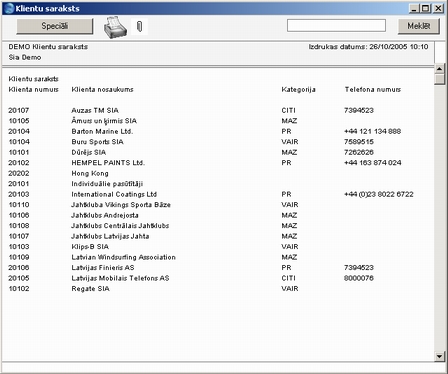
Task: Click client number 20202
Action: (19, 173)
